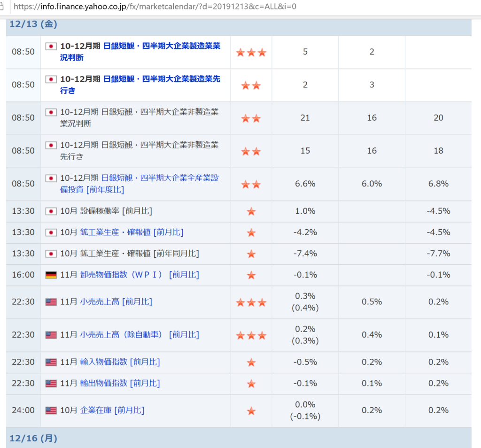
Task: Click the URL in the address bar
Action: click(x=155, y=7)
